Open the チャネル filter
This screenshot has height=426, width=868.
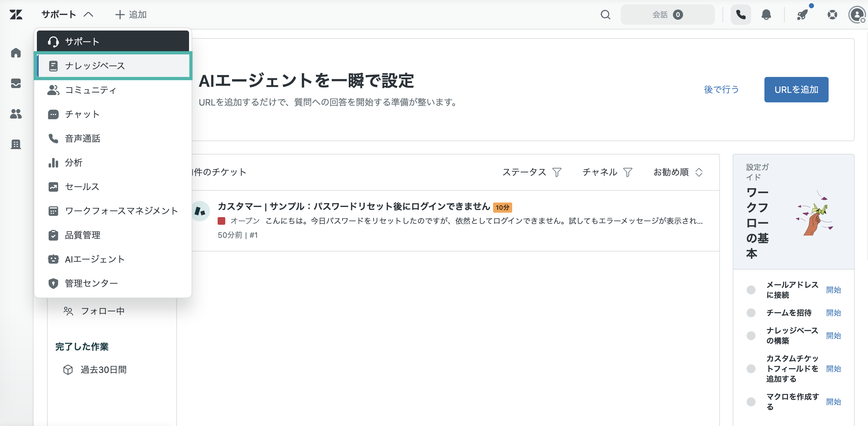pos(607,172)
